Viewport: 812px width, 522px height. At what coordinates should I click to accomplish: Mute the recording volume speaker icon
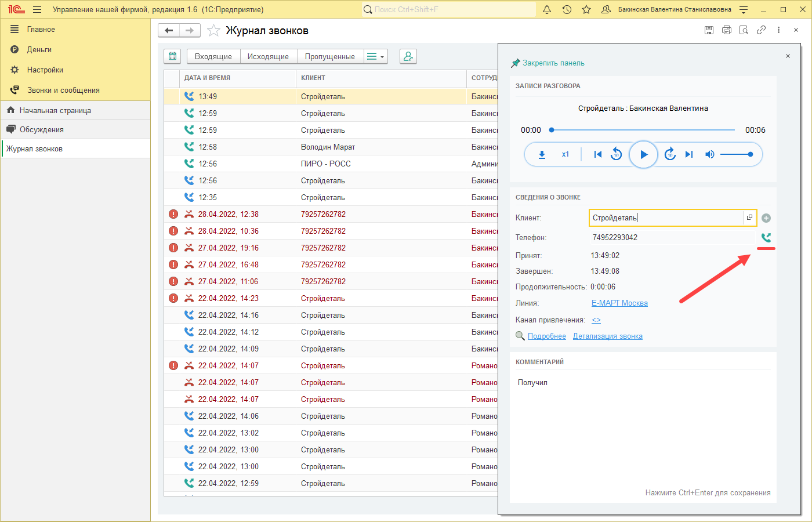tap(709, 155)
